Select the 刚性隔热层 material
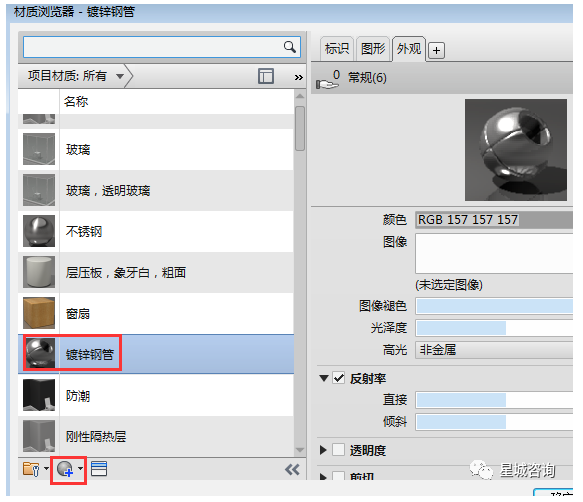 [156, 436]
